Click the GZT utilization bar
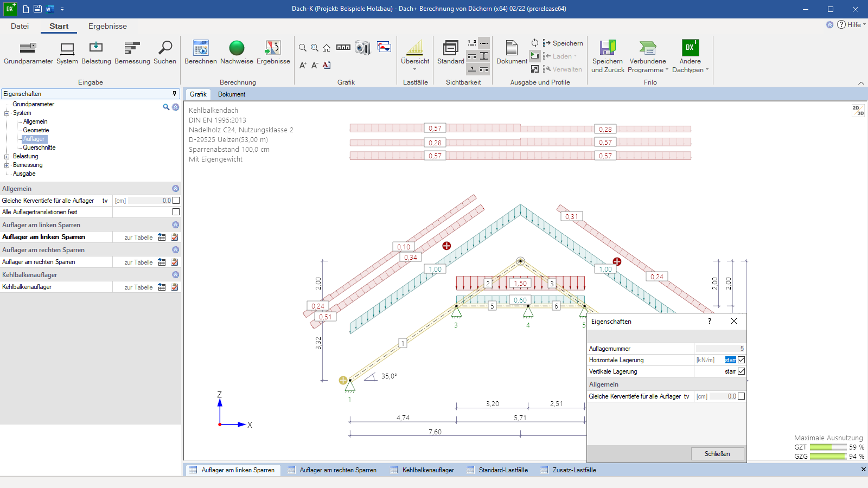 pyautogui.click(x=828, y=447)
